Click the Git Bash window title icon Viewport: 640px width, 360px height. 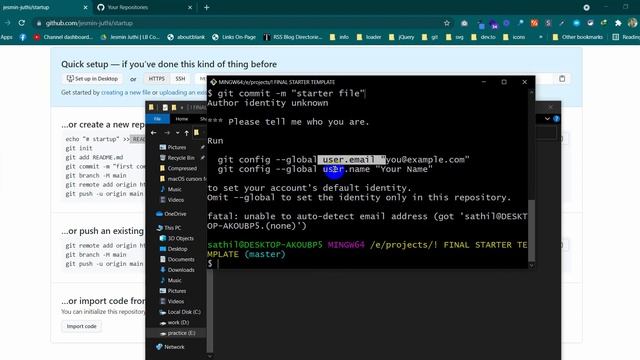click(x=213, y=82)
